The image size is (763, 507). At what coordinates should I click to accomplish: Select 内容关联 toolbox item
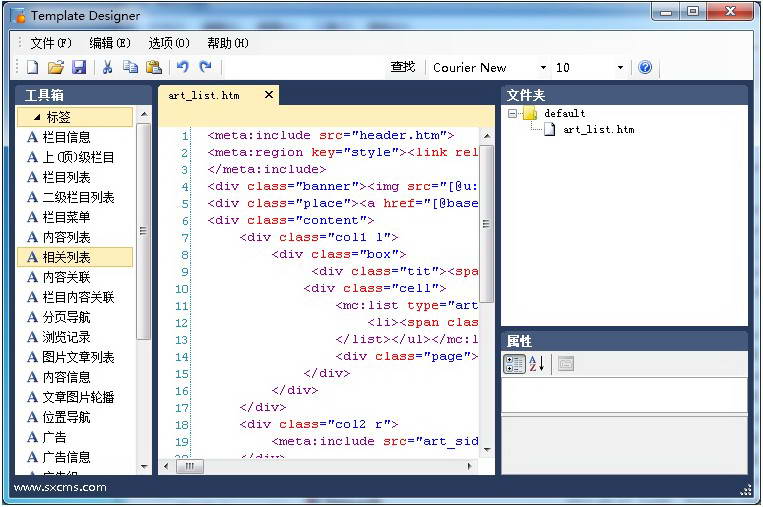[74, 277]
